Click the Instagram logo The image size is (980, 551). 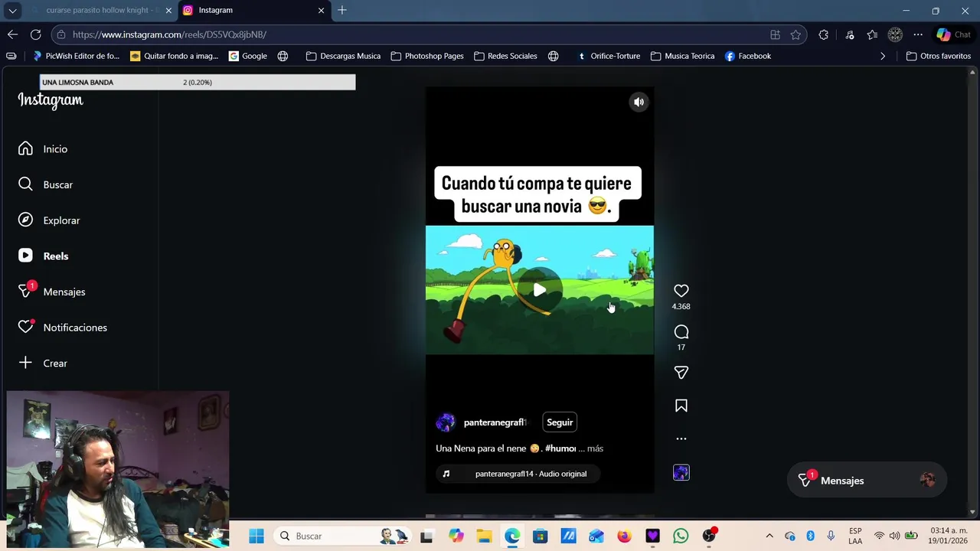[51, 101]
